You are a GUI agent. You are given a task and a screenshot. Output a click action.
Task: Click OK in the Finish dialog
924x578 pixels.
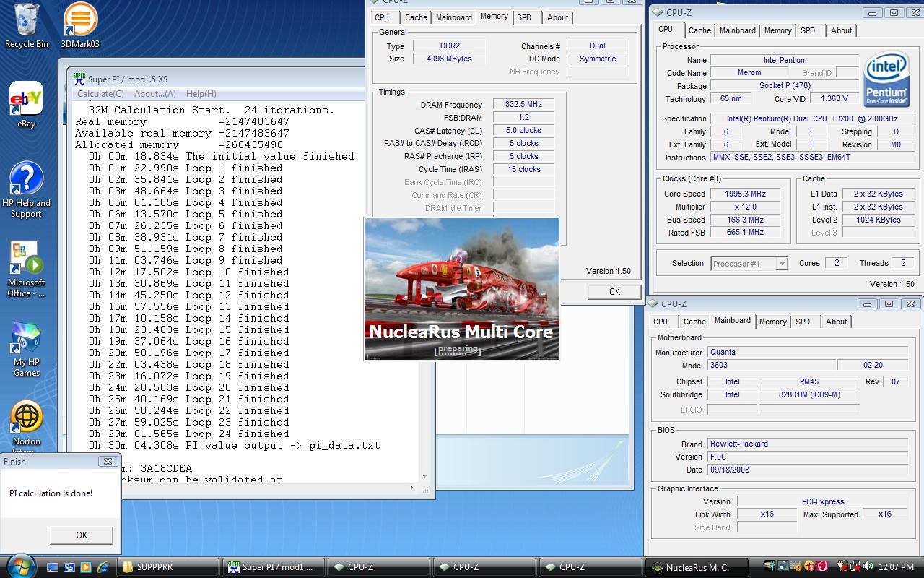(82, 535)
